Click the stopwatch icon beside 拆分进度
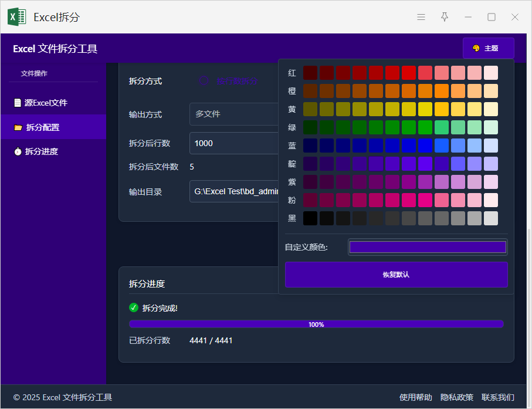This screenshot has height=409, width=532. click(x=18, y=151)
